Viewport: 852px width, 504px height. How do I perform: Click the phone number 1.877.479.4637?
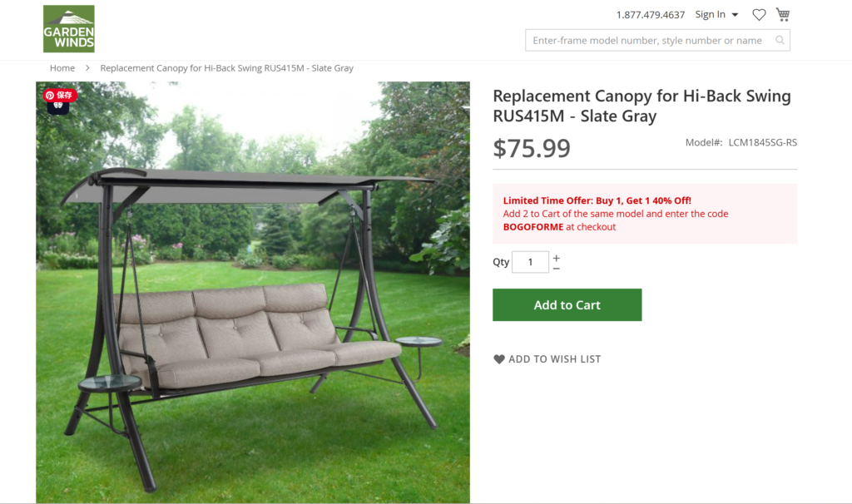(x=651, y=15)
